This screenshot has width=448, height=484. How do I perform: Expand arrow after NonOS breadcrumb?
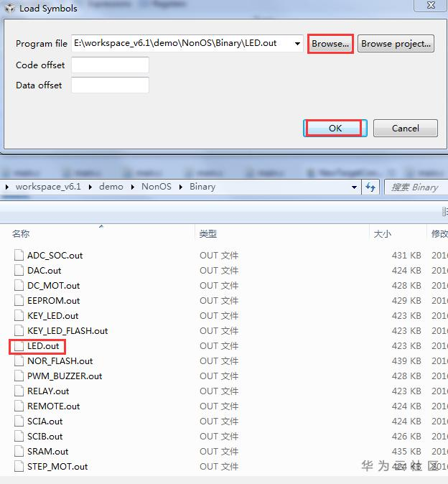(x=180, y=187)
